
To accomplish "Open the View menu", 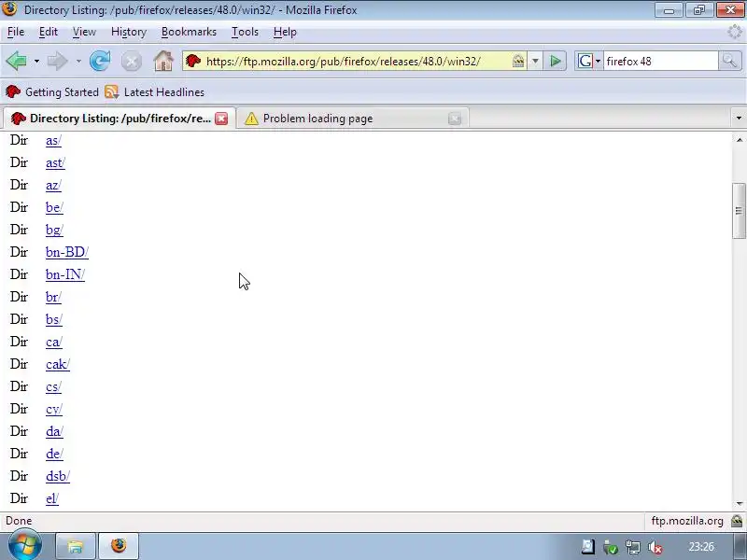I will [84, 32].
